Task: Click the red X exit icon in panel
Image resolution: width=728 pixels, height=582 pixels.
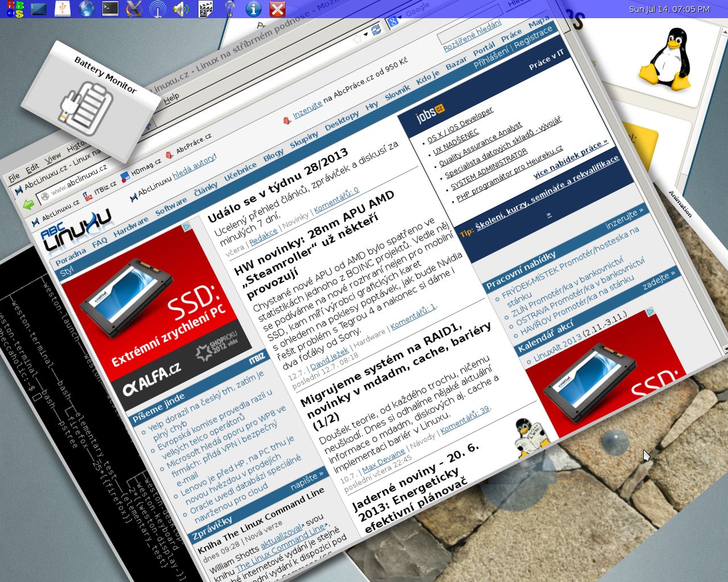Action: pos(277,9)
